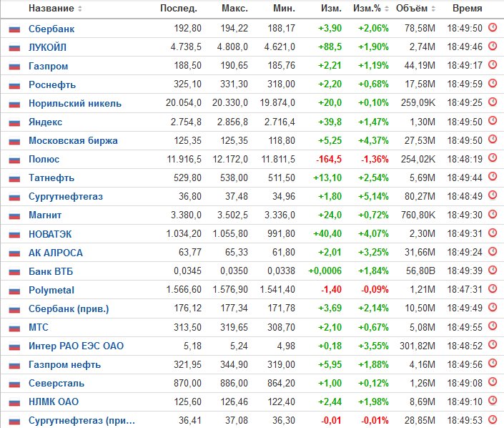Viewport: 504px width, 428px height.
Task: Open the Магнит stock link
Action: pos(45,215)
